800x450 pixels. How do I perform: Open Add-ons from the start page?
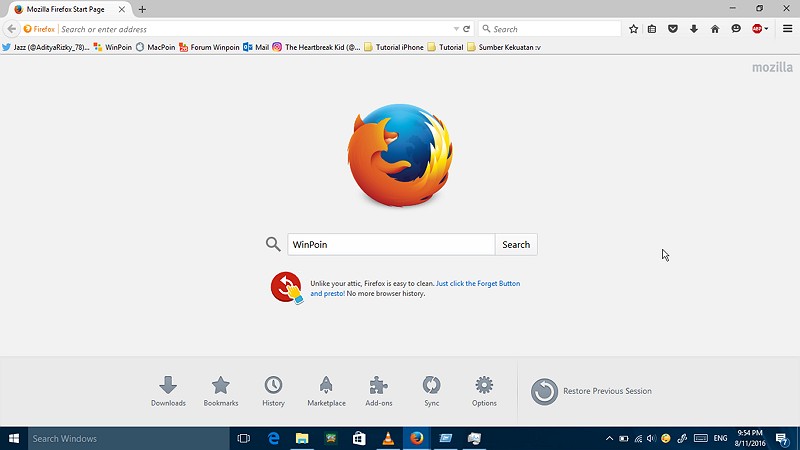pos(379,391)
